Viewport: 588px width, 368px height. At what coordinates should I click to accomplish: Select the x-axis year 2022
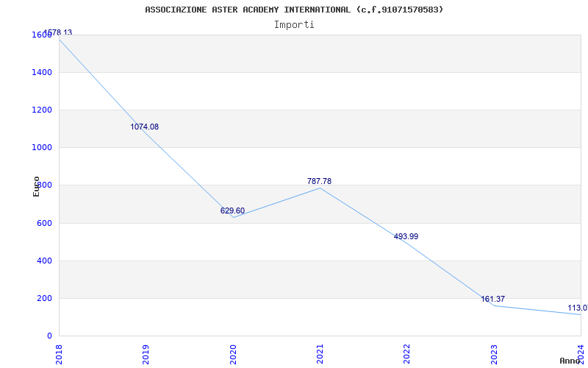tap(407, 355)
